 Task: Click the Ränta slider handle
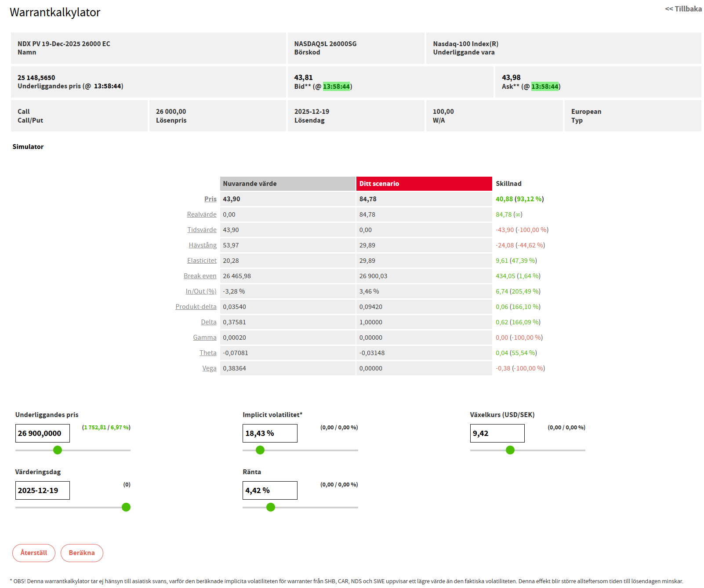click(271, 507)
